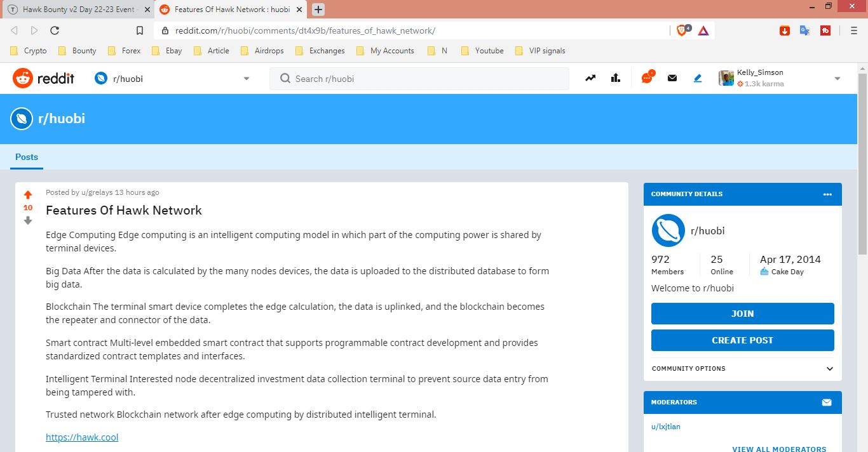This screenshot has height=452, width=868.
Task: Click the CREATE POST button
Action: [x=742, y=340]
